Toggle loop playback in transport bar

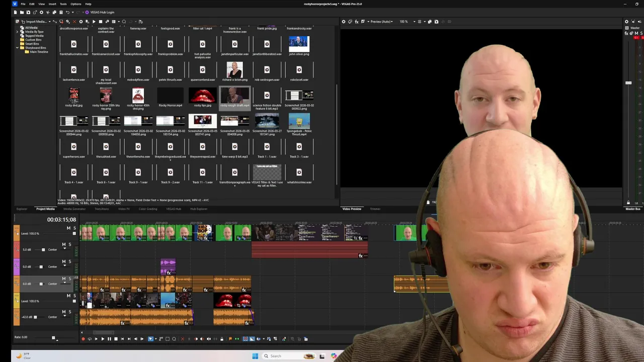90,339
